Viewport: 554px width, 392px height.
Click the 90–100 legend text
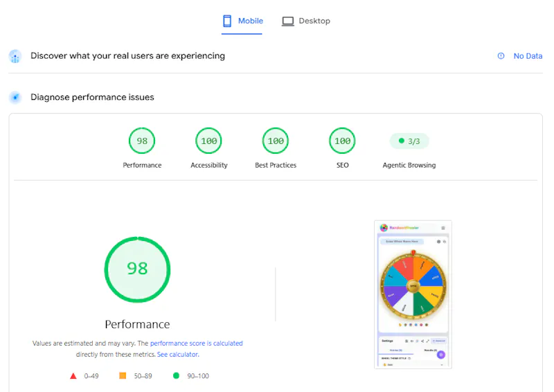pos(198,376)
